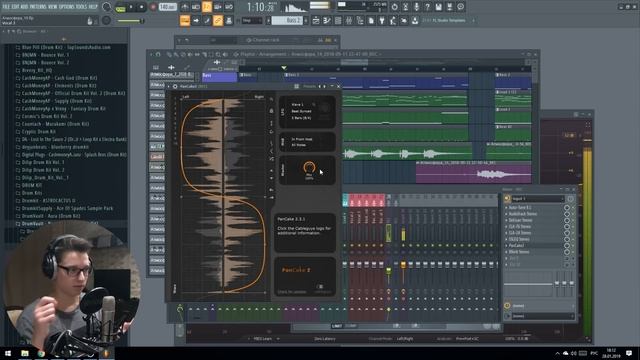
Task: Click the save project floppy icon
Action: [x=438, y=7]
